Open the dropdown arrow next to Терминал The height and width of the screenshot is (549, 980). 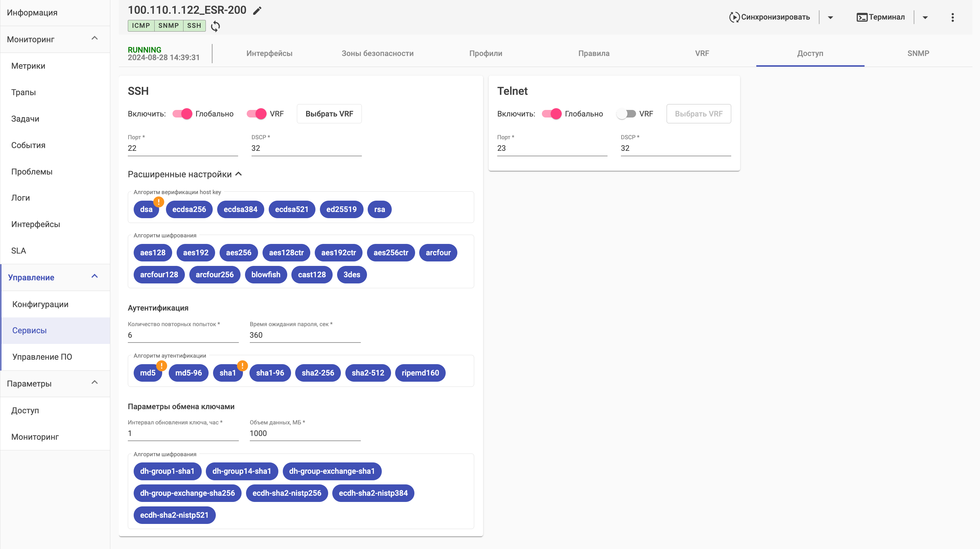pos(925,17)
